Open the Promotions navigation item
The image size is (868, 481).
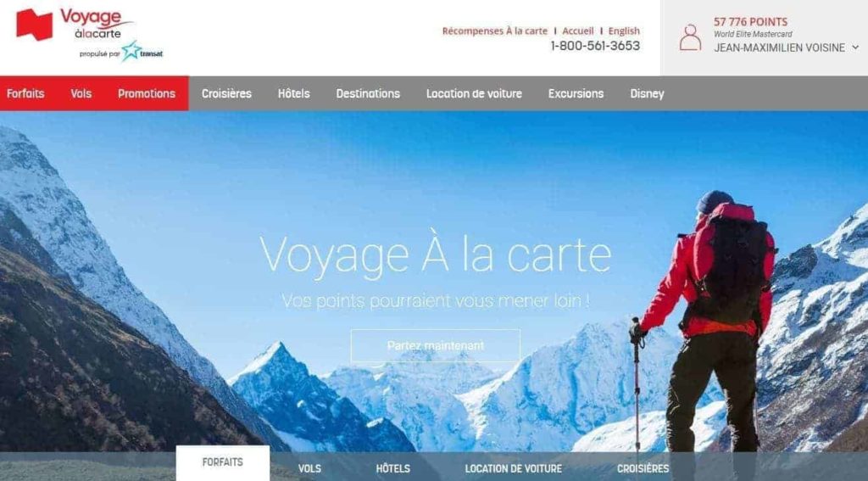click(x=146, y=93)
